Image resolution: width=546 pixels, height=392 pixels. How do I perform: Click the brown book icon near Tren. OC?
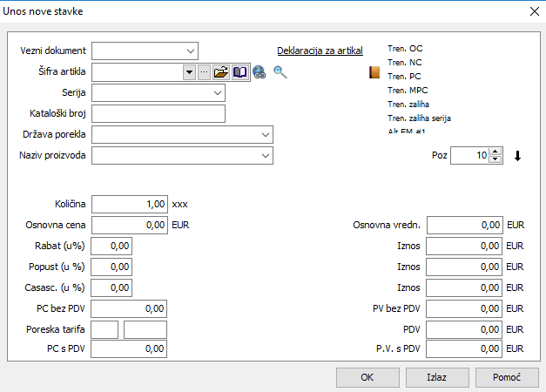(x=375, y=73)
